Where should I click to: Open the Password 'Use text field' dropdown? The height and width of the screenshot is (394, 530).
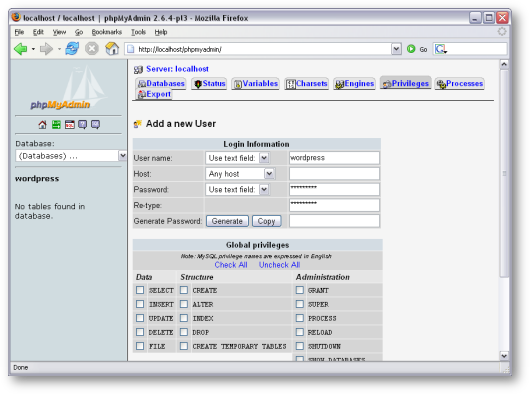pos(237,190)
